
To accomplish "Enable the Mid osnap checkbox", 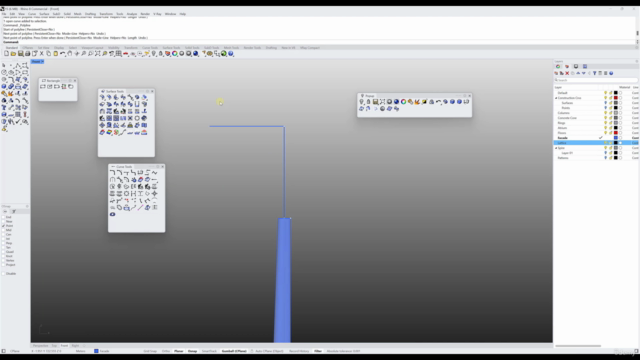I will point(4,230).
